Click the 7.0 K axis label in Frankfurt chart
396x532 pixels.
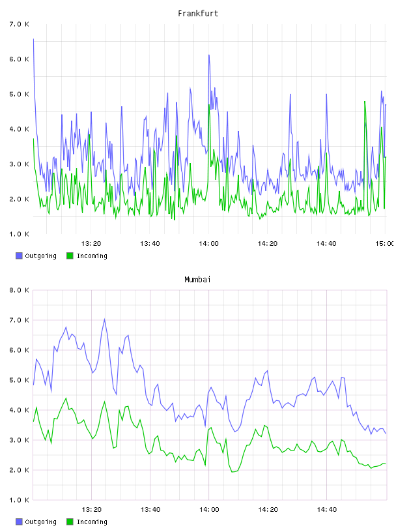click(20, 24)
